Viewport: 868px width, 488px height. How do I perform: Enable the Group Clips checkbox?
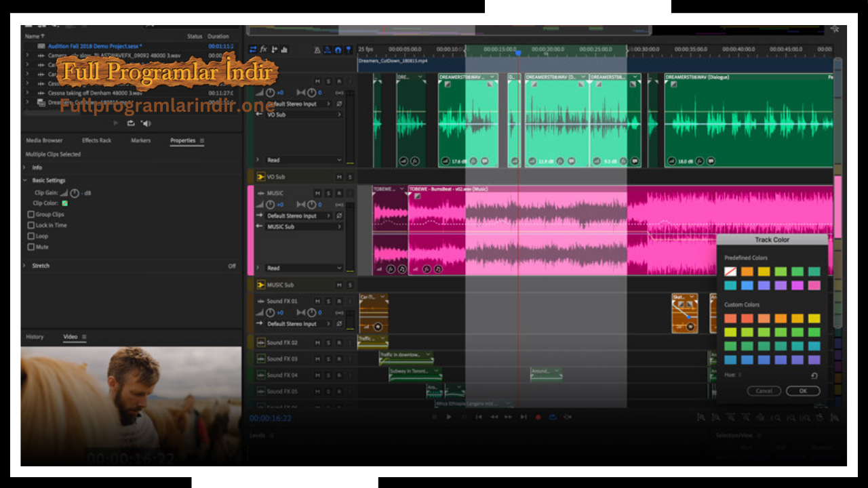(x=31, y=214)
